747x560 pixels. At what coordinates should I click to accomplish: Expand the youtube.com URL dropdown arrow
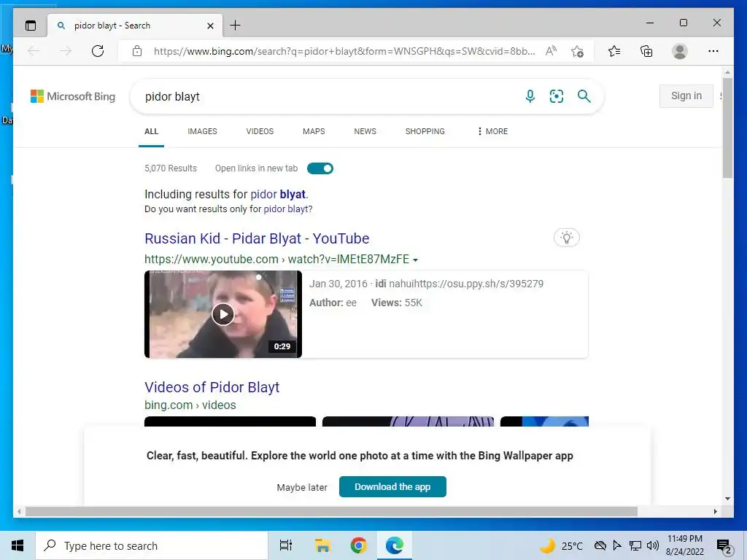[x=415, y=260]
